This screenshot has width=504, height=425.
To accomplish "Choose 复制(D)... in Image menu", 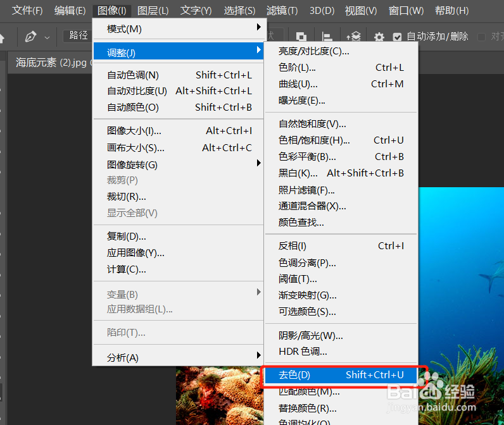I will [180, 237].
